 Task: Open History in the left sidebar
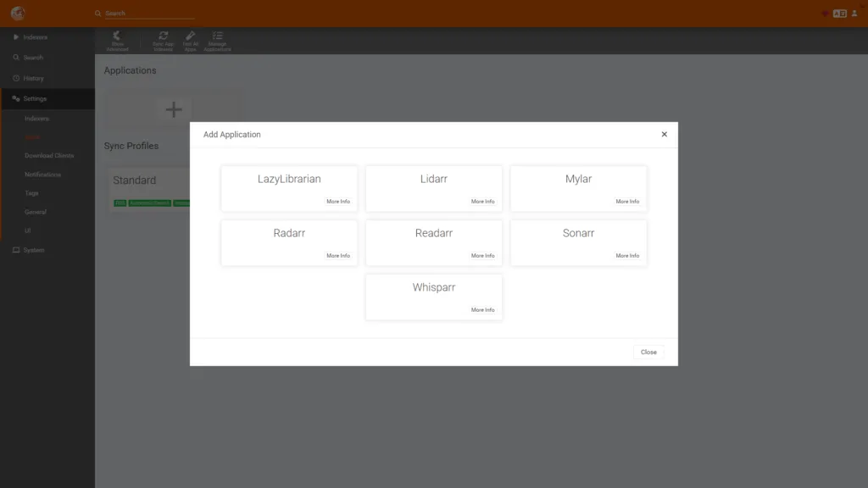(x=34, y=78)
